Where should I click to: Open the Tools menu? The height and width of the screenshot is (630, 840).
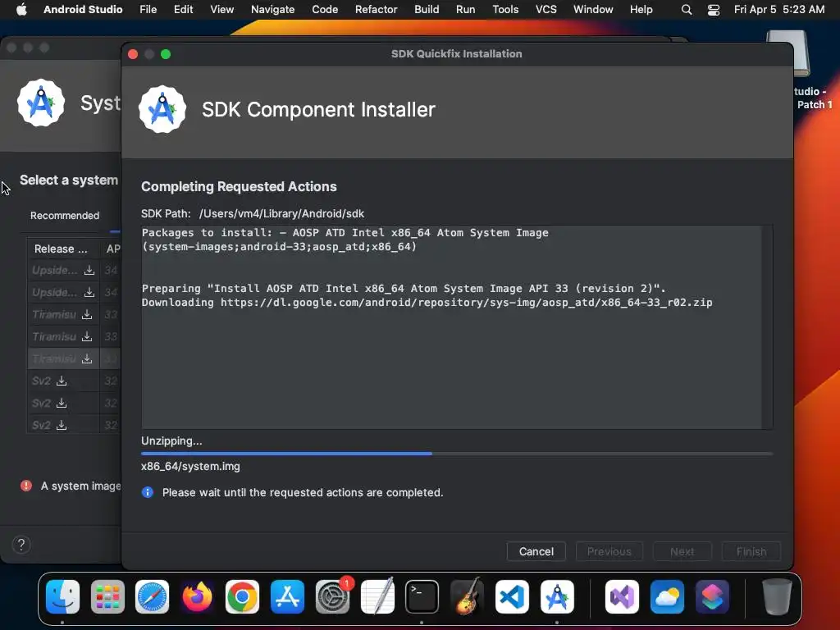click(x=505, y=10)
